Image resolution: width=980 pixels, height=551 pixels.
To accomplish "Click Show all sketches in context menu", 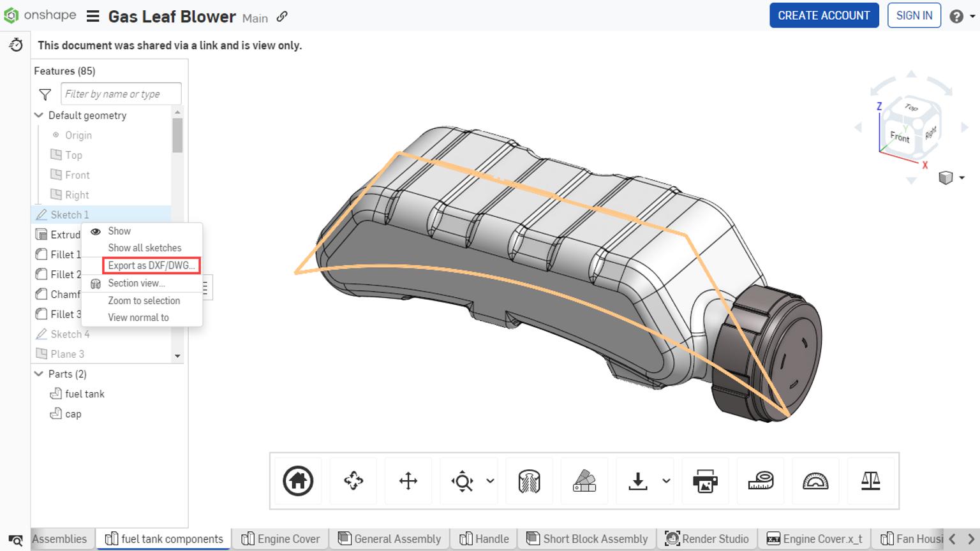I will 145,248.
